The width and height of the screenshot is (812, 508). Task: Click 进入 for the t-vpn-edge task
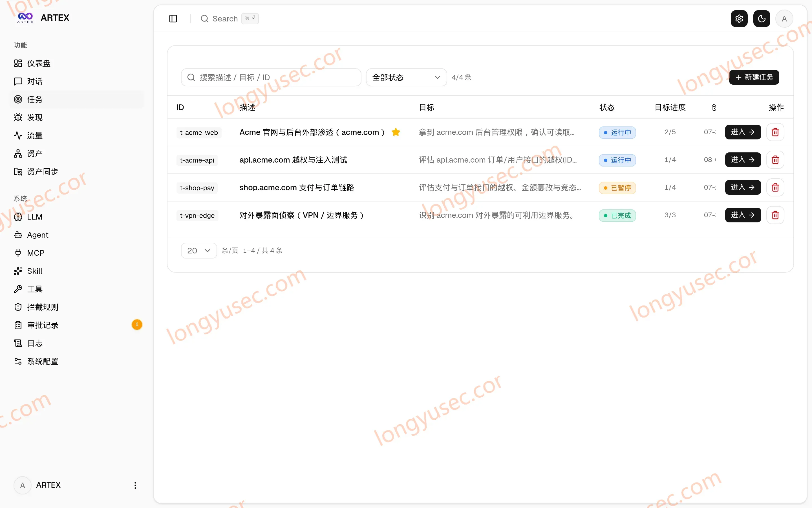(x=743, y=215)
